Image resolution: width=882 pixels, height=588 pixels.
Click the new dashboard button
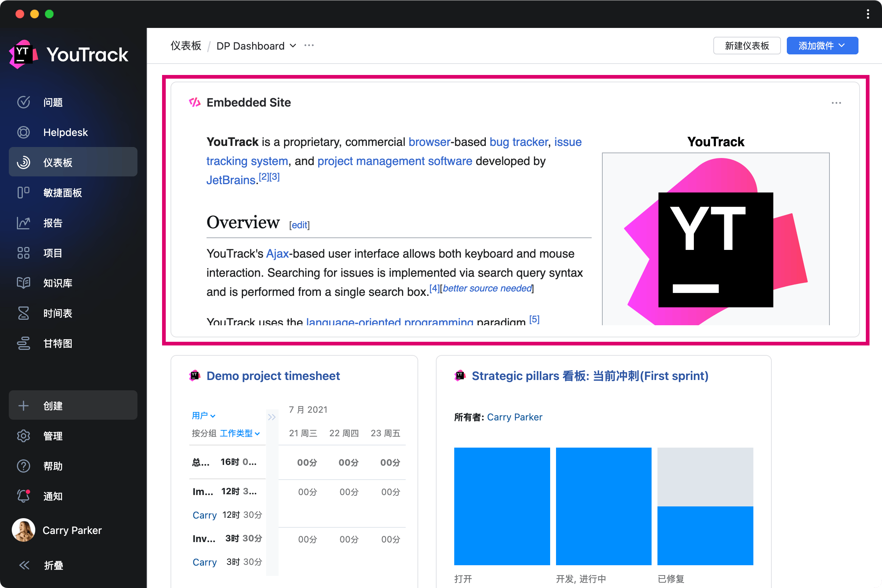tap(746, 46)
